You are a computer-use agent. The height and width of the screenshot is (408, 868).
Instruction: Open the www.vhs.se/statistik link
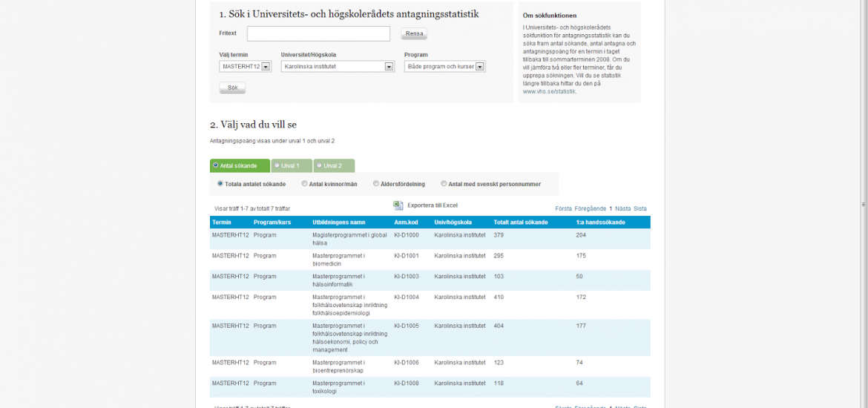549,92
